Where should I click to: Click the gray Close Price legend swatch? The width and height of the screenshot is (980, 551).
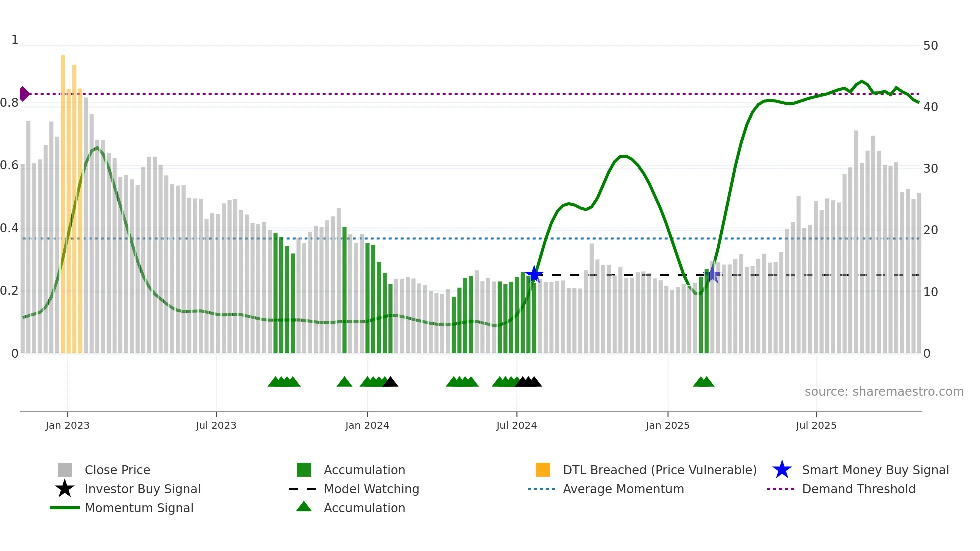click(65, 470)
